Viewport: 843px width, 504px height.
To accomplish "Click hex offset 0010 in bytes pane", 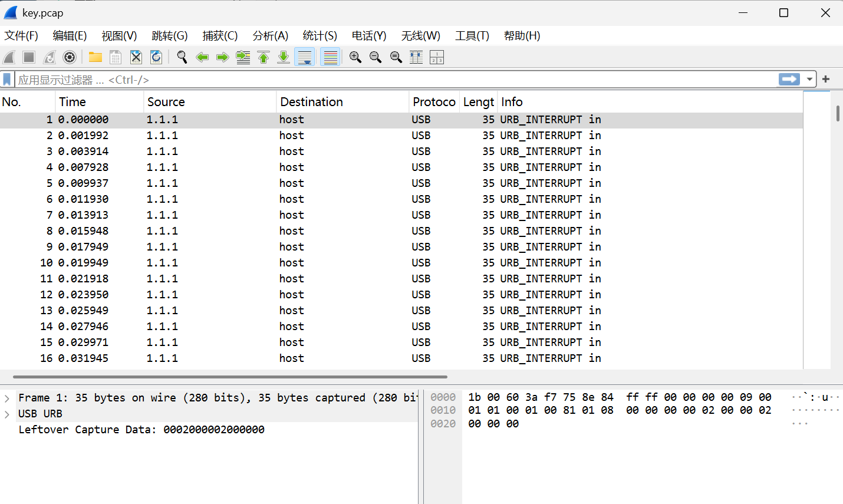I will 443,410.
